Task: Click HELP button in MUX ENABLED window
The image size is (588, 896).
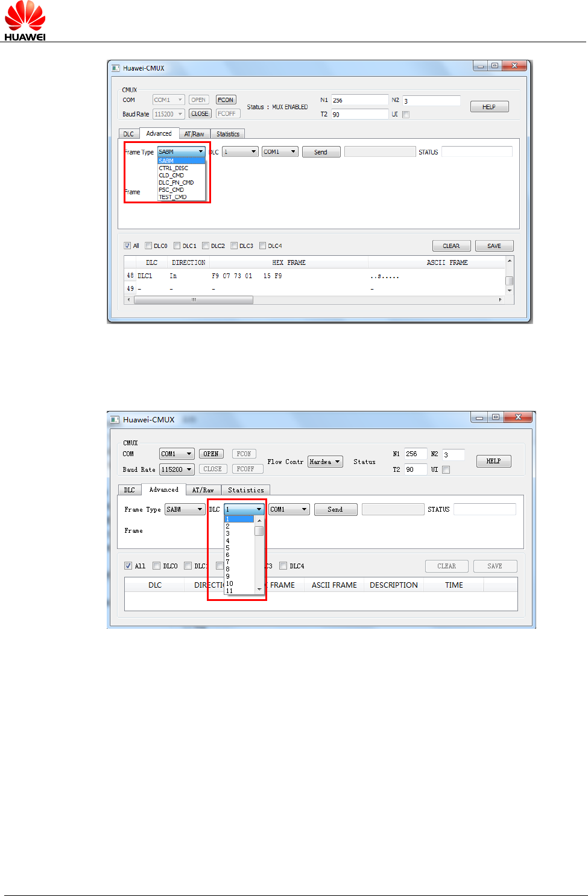Action: 489,107
